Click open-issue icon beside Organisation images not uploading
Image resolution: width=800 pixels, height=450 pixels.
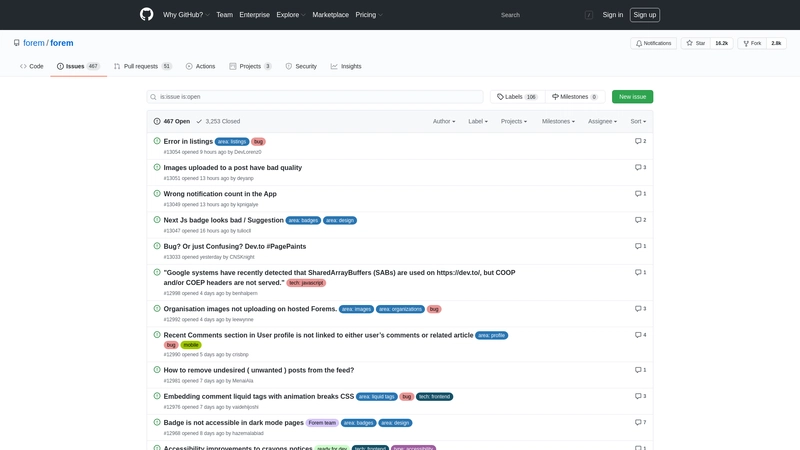click(x=157, y=308)
